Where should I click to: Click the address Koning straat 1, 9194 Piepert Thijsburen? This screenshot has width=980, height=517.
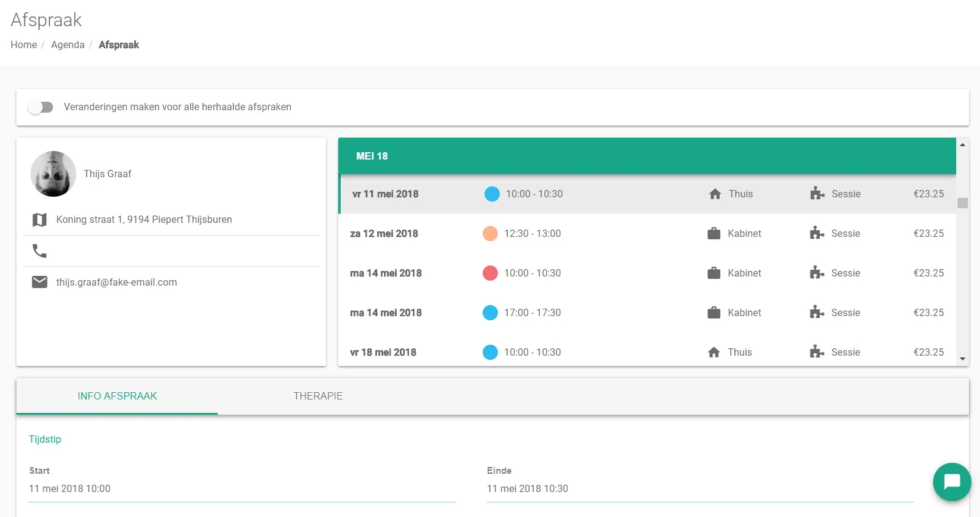tap(144, 220)
